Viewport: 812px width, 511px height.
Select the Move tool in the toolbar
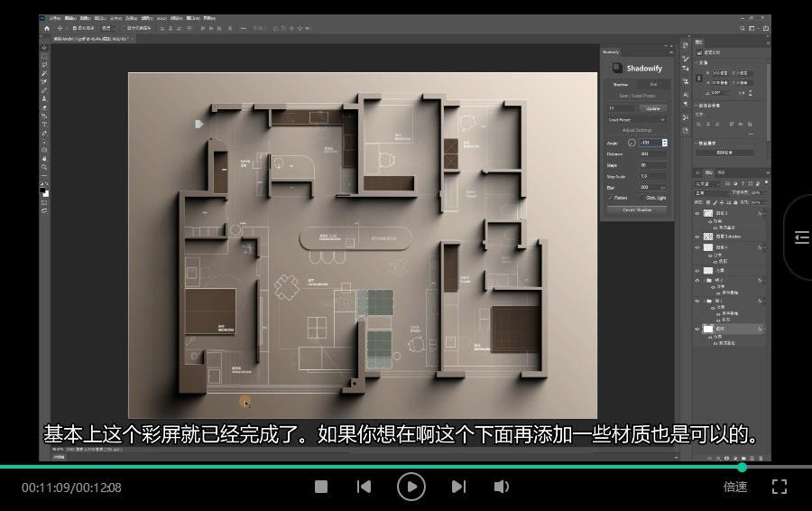point(44,49)
